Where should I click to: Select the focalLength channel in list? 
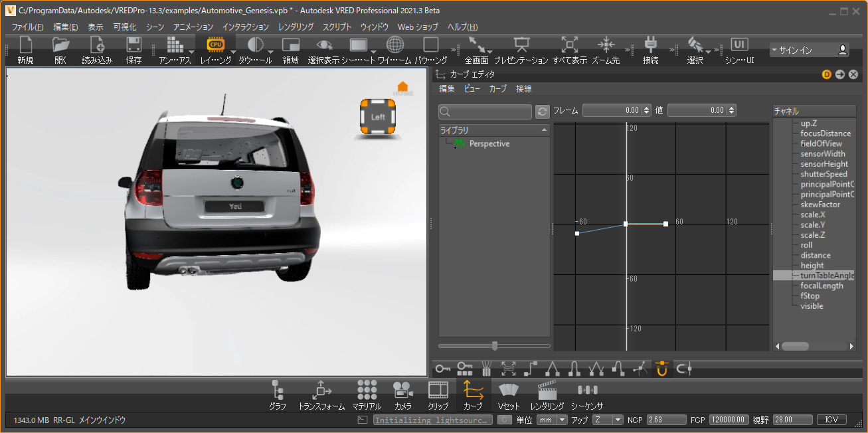822,286
